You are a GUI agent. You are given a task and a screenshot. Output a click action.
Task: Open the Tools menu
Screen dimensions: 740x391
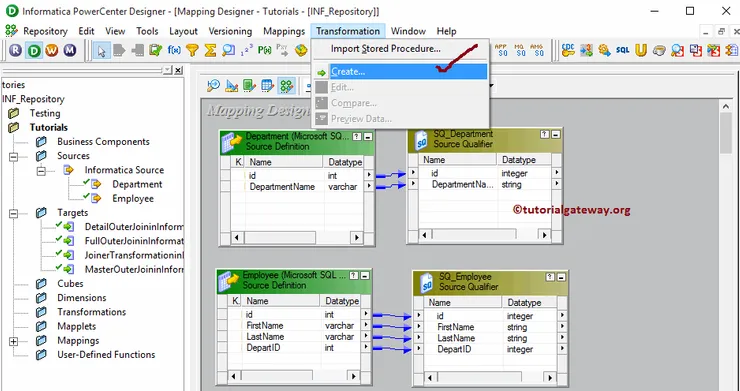[x=147, y=31]
